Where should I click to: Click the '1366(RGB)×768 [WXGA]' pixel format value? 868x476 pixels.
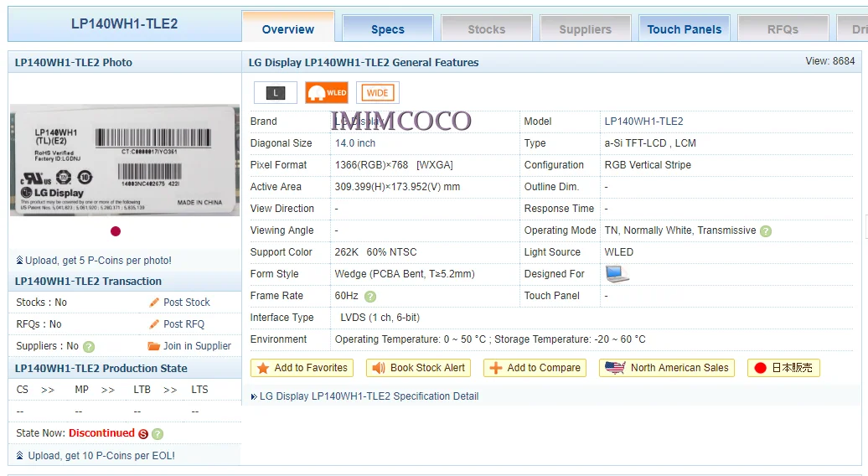(394, 165)
